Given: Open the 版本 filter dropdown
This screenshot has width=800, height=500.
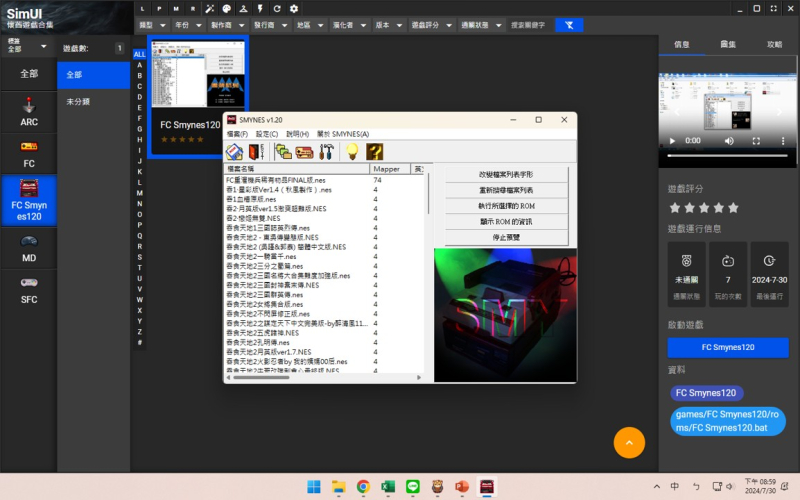Looking at the screenshot, I should (389, 25).
